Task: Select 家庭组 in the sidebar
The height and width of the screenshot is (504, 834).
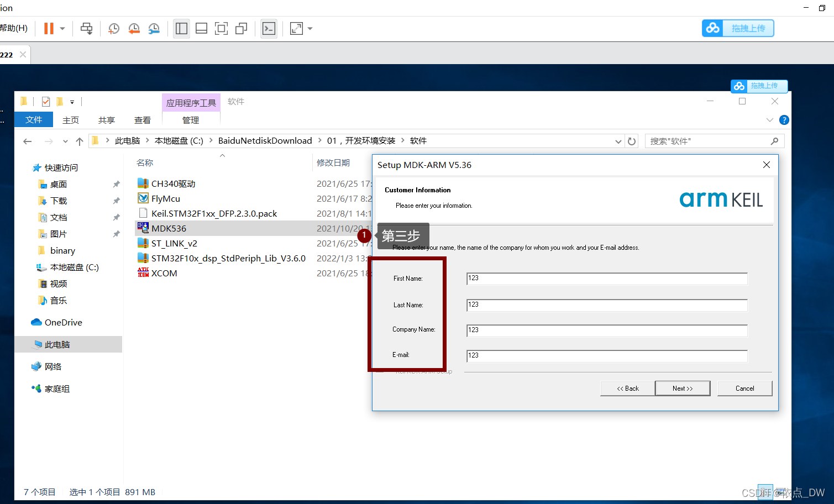Action: coord(57,389)
